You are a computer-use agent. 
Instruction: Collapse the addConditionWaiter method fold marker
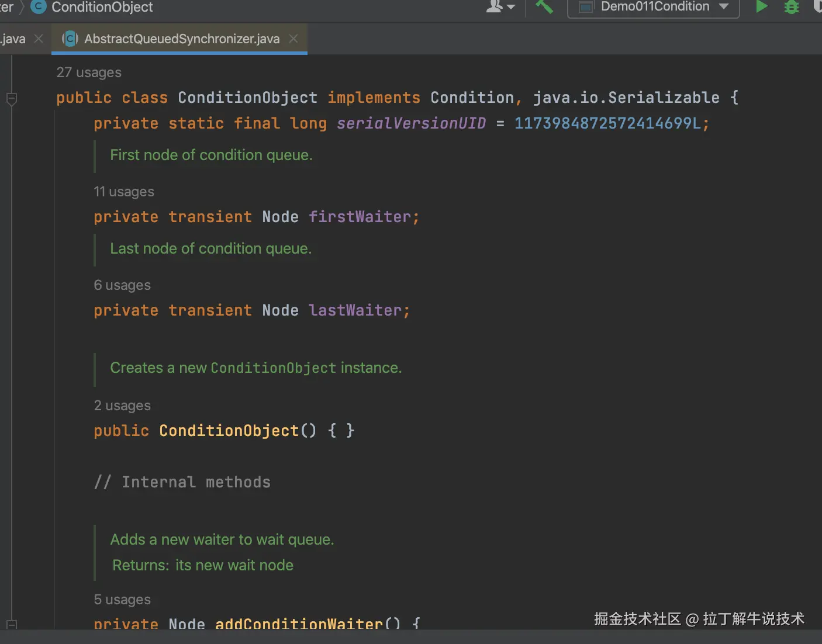(12, 625)
